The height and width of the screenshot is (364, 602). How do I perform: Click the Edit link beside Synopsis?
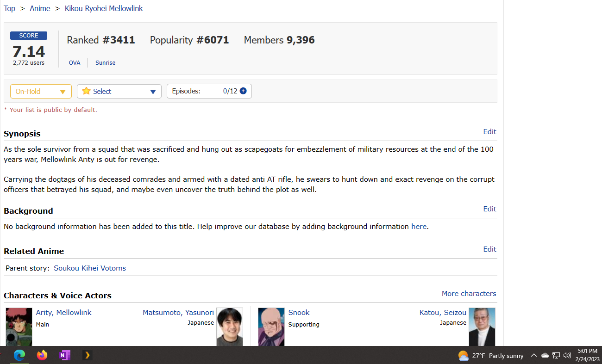tap(489, 132)
